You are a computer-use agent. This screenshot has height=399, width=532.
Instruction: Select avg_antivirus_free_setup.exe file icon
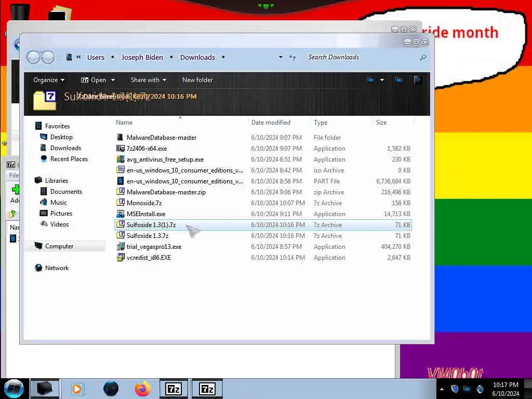point(120,159)
